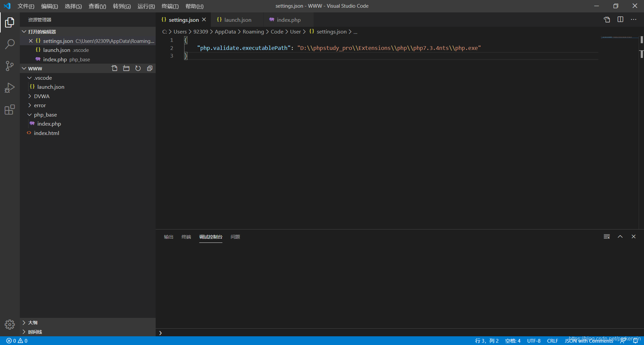Open the Selection menu
Screen dimensions: 644x345
[73, 6]
